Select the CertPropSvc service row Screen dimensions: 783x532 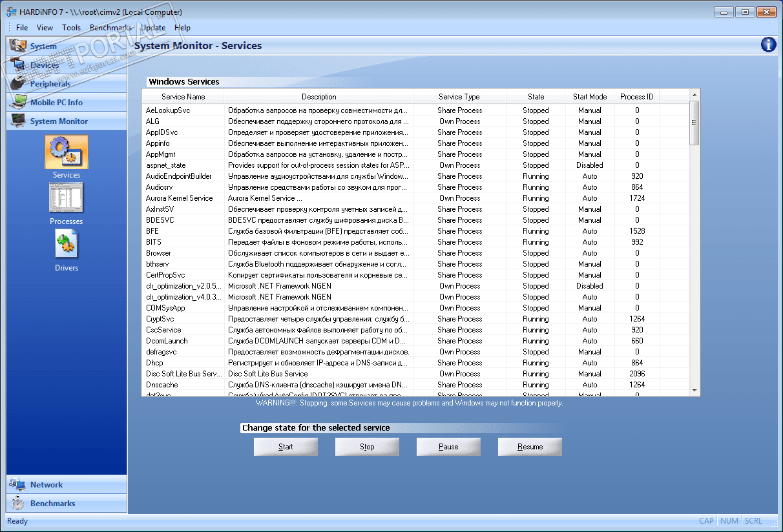click(x=415, y=275)
